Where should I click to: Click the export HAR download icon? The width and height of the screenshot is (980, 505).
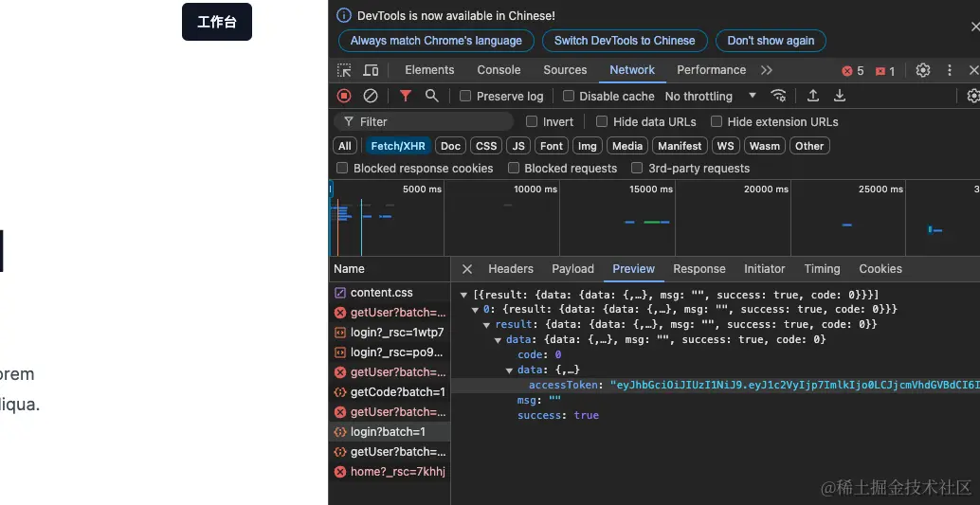pos(840,96)
